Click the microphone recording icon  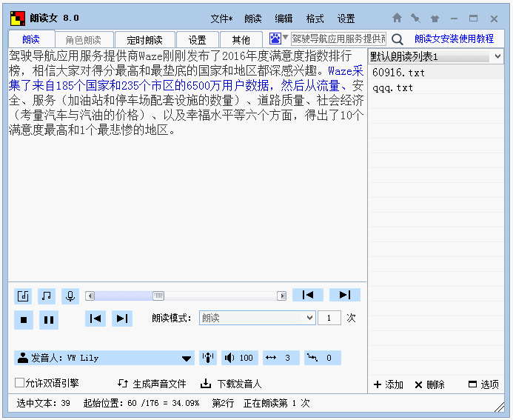[x=70, y=296]
